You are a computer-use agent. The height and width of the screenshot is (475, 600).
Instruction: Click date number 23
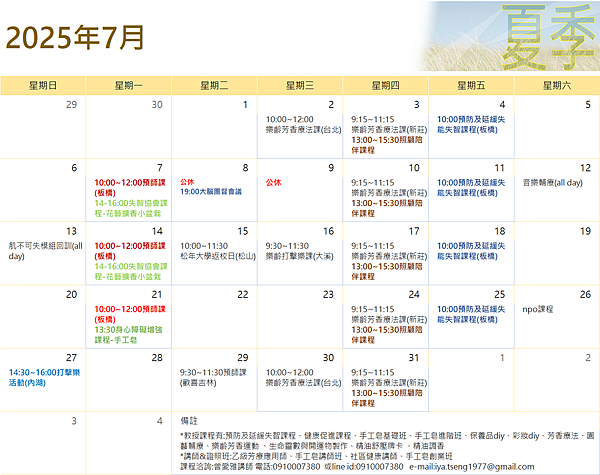click(328, 294)
